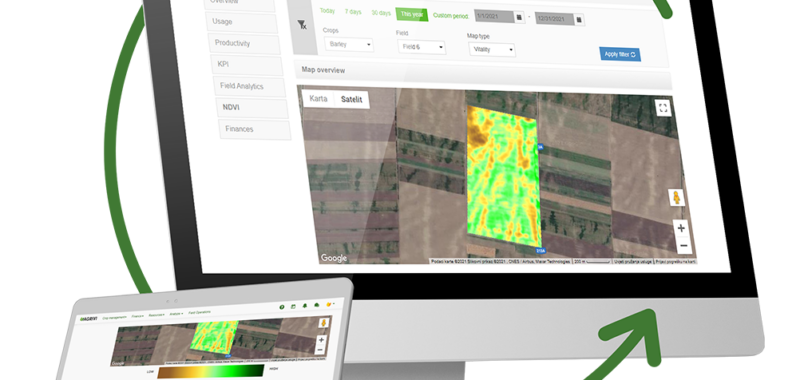Click the tablet notification bell icon
This screenshot has width=800, height=380.
pyautogui.click(x=305, y=306)
